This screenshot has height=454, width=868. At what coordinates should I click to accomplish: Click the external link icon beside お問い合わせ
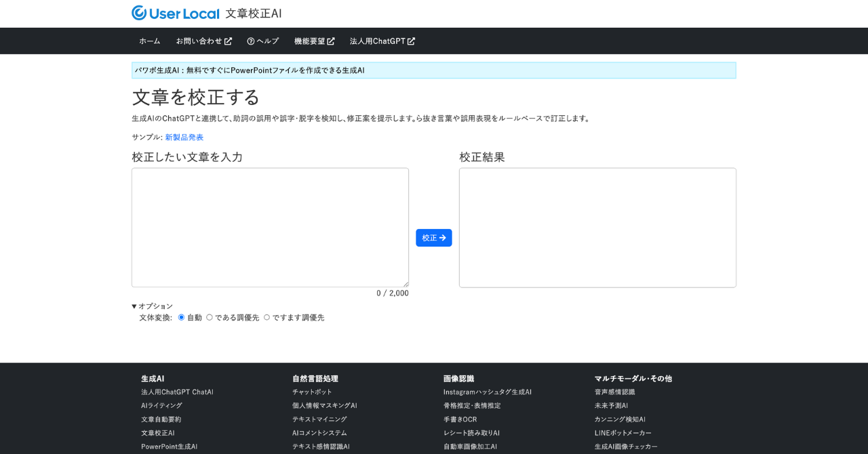[228, 41]
